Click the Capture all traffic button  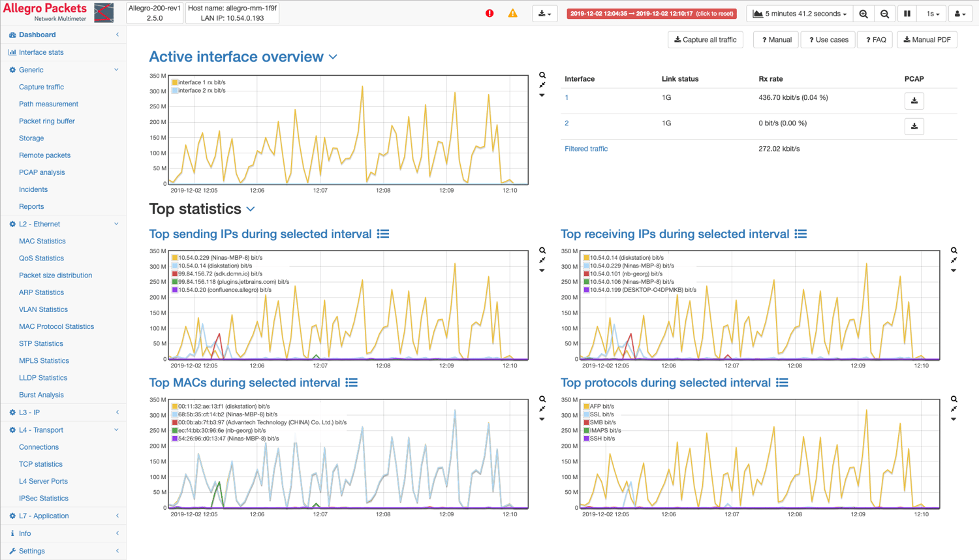704,39
